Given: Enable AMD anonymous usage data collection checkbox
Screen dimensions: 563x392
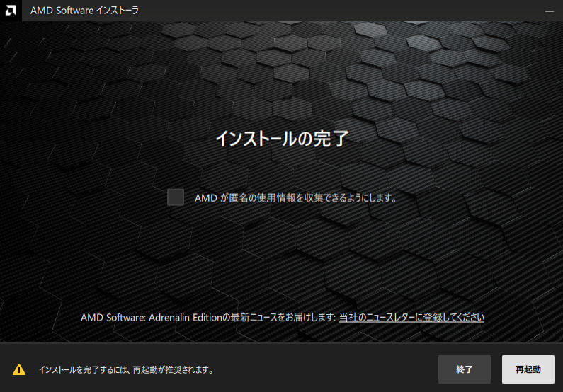Looking at the screenshot, I should pyautogui.click(x=176, y=197).
